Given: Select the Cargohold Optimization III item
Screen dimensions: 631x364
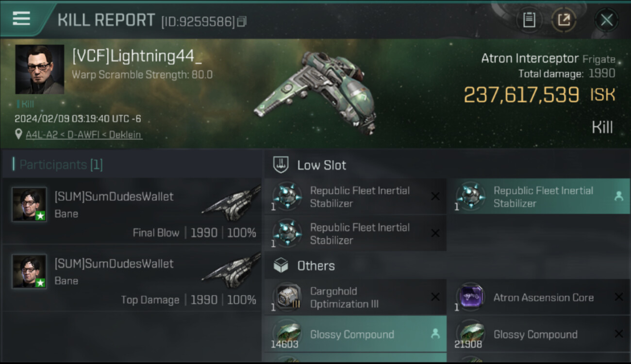Looking at the screenshot, I should click(354, 298).
